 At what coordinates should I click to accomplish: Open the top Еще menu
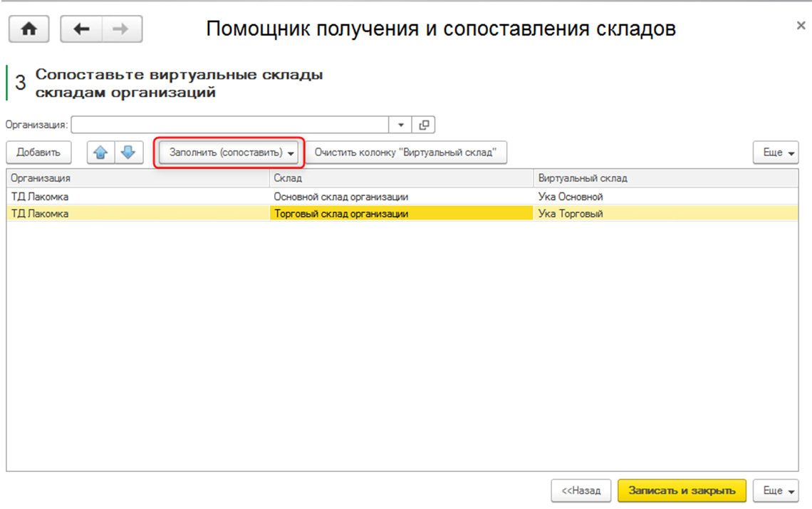click(x=776, y=153)
